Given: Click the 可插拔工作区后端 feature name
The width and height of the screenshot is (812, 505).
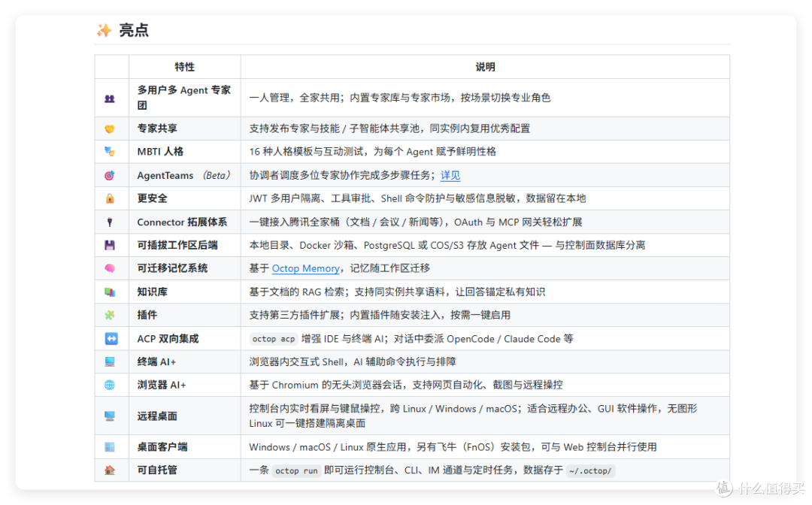Looking at the screenshot, I should point(177,245).
